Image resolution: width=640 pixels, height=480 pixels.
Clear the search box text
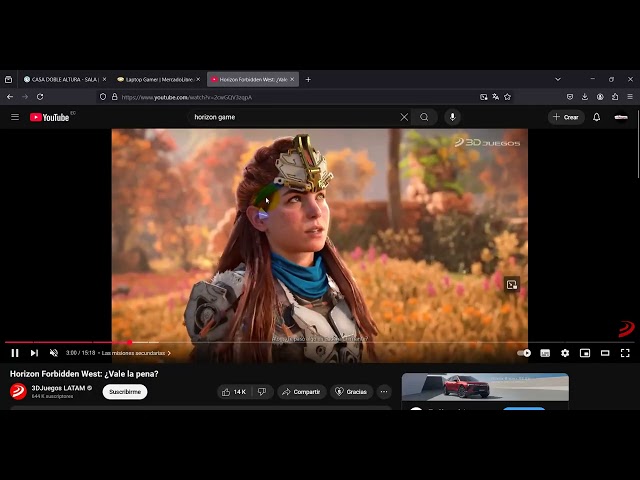(x=404, y=117)
